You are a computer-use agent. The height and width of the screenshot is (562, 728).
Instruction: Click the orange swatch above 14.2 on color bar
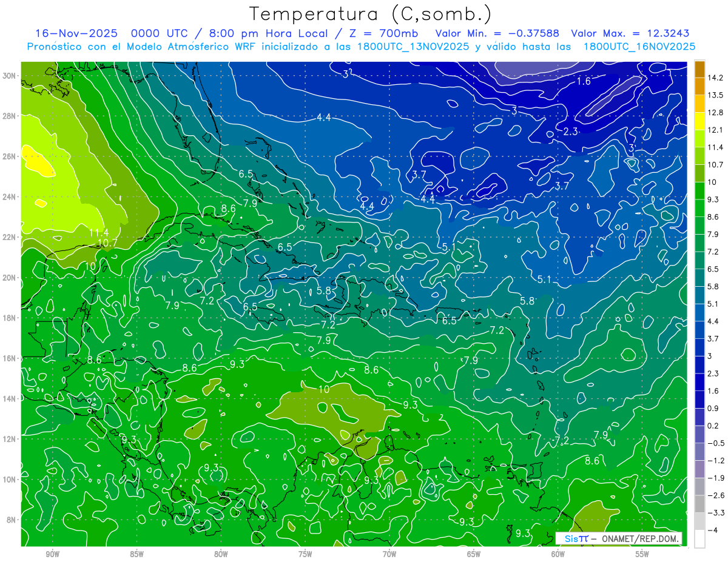pos(699,69)
